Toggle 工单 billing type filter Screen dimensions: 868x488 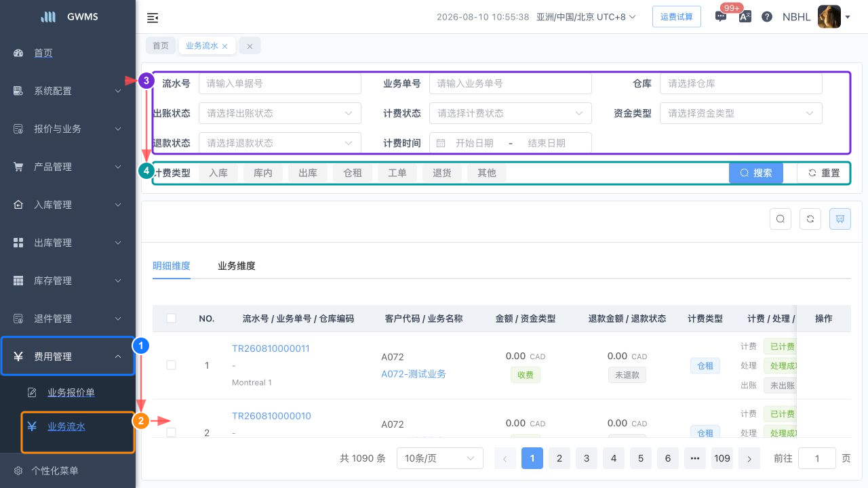click(x=397, y=173)
